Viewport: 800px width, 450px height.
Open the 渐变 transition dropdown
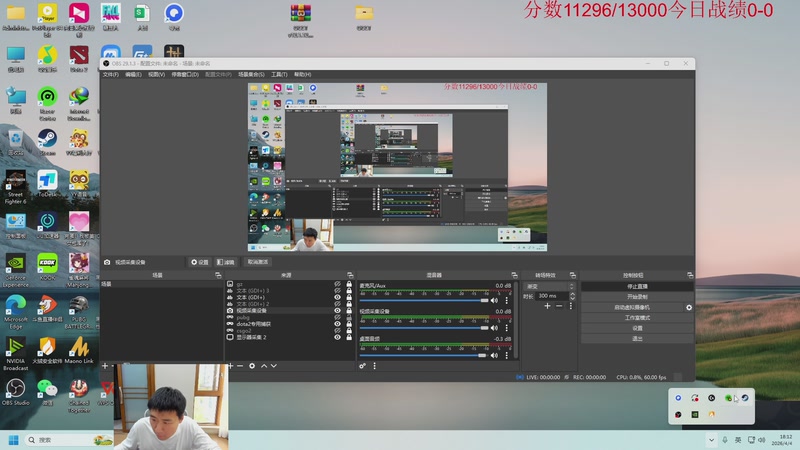pyautogui.click(x=549, y=286)
